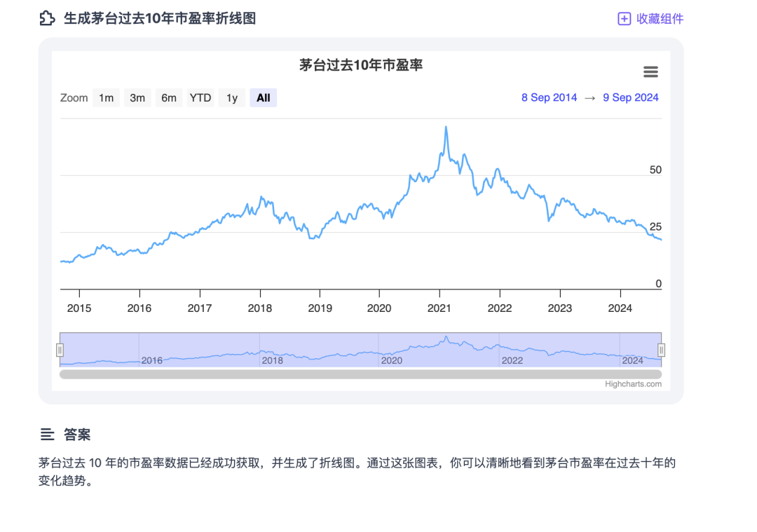Click the 50 y-axis label

[x=655, y=170]
